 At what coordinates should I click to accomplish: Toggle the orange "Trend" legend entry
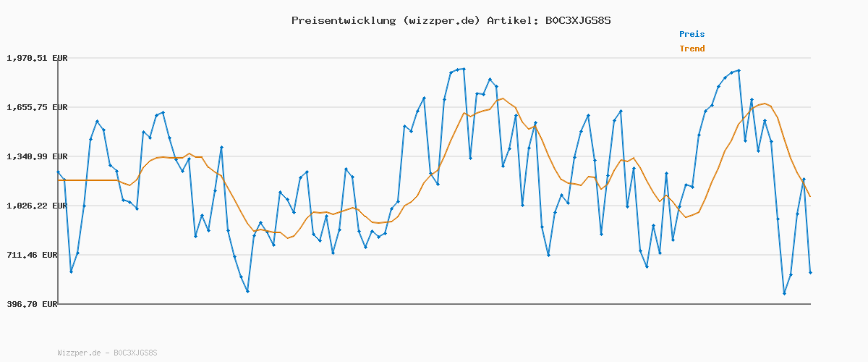(692, 49)
